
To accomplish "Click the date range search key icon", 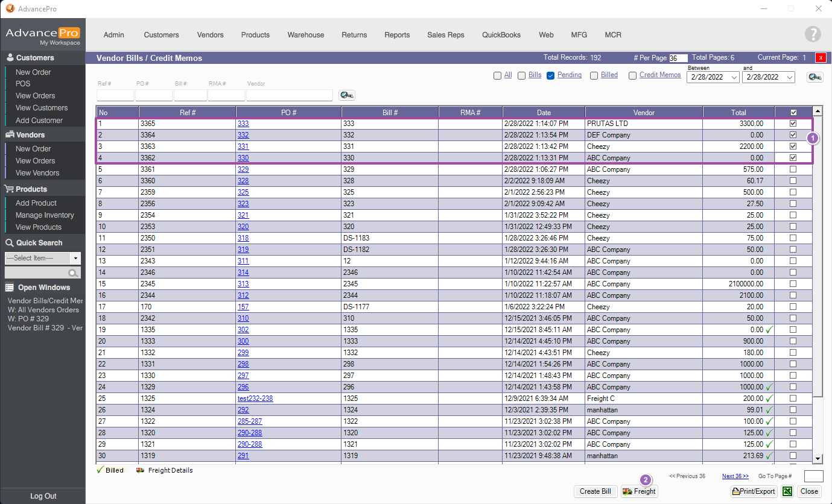I will tap(815, 77).
